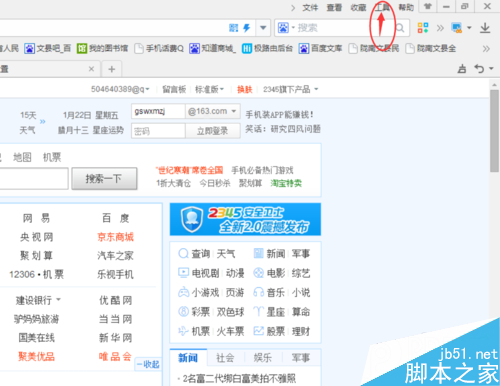Image resolution: width=500 pixels, height=386 pixels.
Task: Open the 陇南文县全 bookmark
Action: click(431, 49)
